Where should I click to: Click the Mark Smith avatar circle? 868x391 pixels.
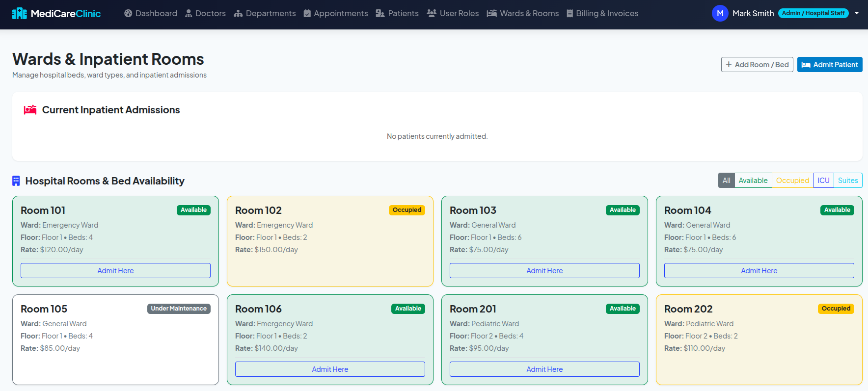point(720,13)
